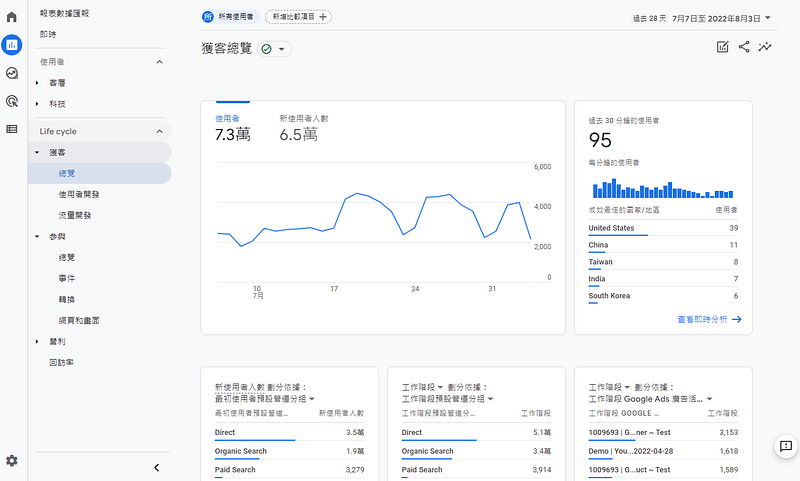The height and width of the screenshot is (481, 800).
Task: Open 報表數據匯報 in the sidebar
Action: pos(64,13)
